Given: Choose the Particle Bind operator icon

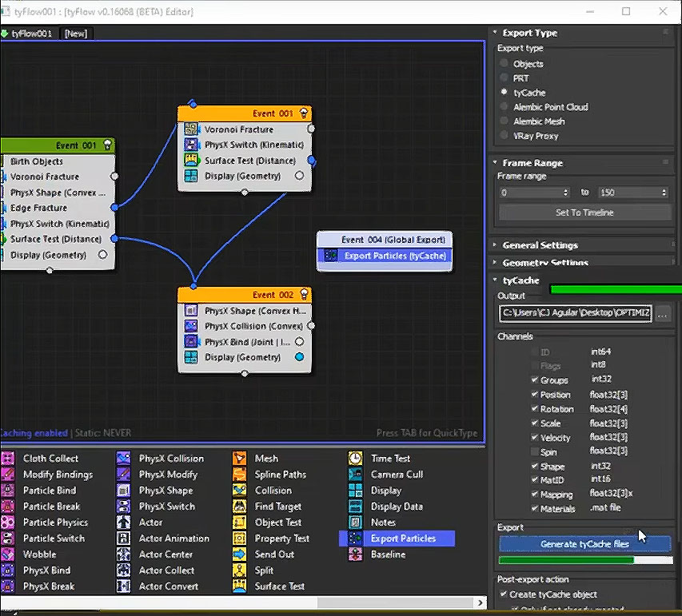Looking at the screenshot, I should coord(7,491).
